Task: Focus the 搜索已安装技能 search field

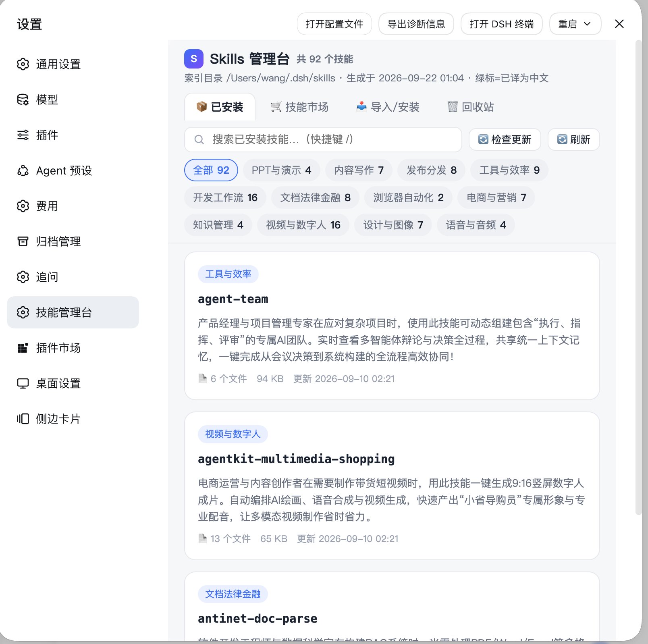Action: click(323, 139)
